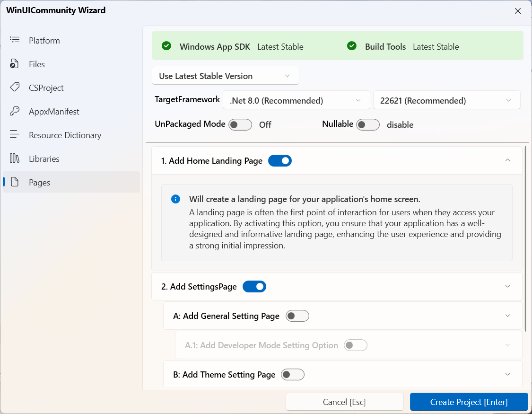This screenshot has height=414, width=532.
Task: Click the Libraries books icon
Action: [x=15, y=158]
